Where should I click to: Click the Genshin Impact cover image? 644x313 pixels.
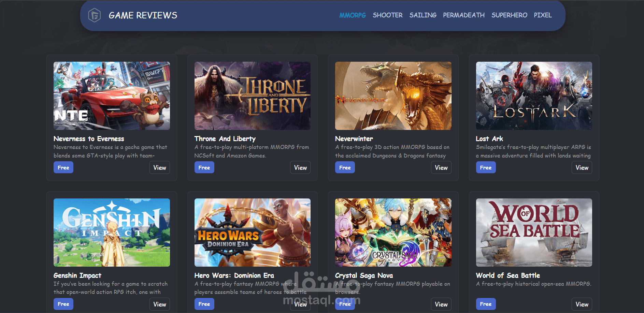click(x=112, y=233)
